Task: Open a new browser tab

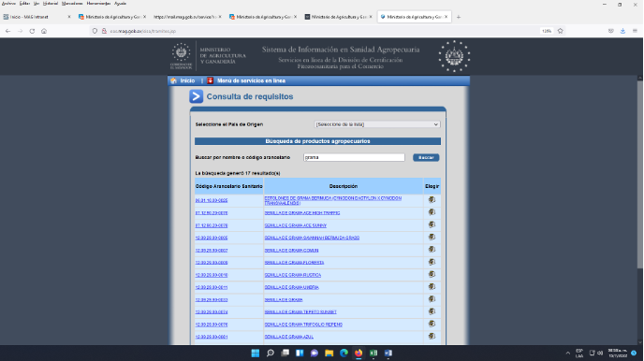Action: (459, 17)
